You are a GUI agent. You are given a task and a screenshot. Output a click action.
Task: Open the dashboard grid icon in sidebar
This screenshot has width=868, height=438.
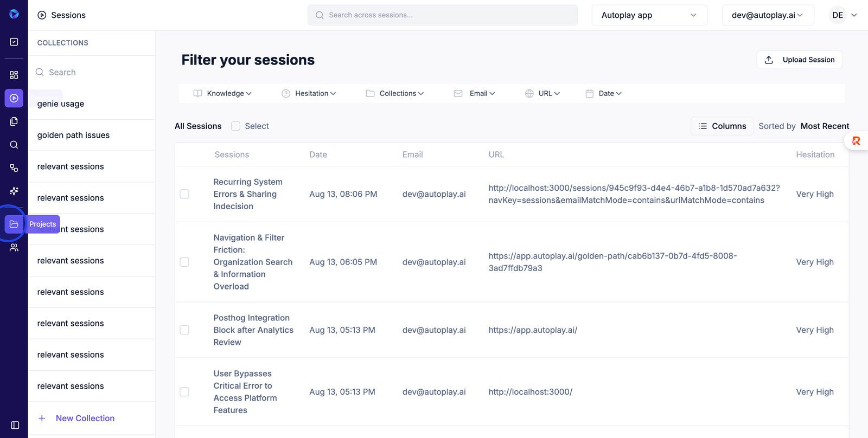point(14,75)
